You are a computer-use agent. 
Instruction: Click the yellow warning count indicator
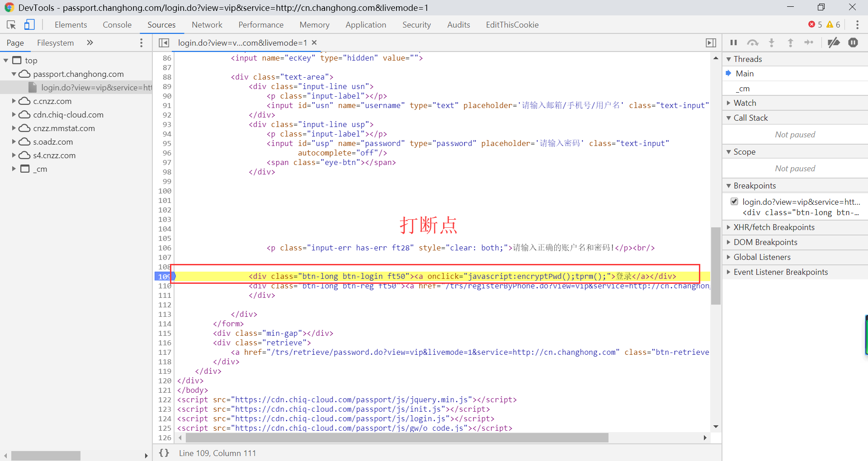pyautogui.click(x=833, y=25)
